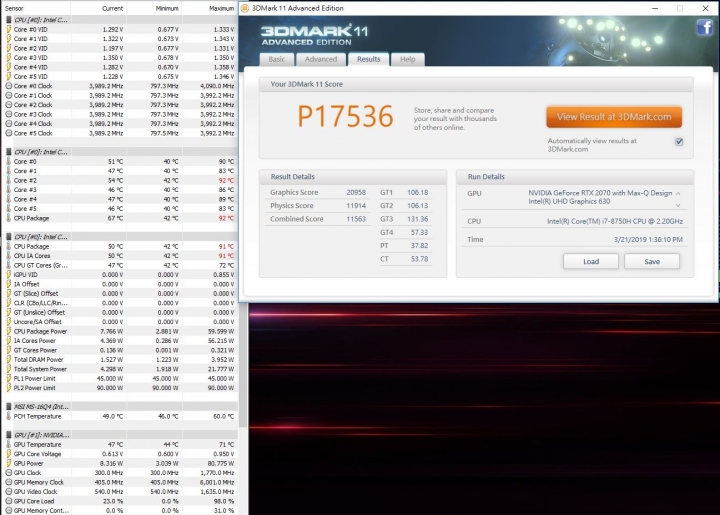Switch to the Advanced tab

click(321, 59)
